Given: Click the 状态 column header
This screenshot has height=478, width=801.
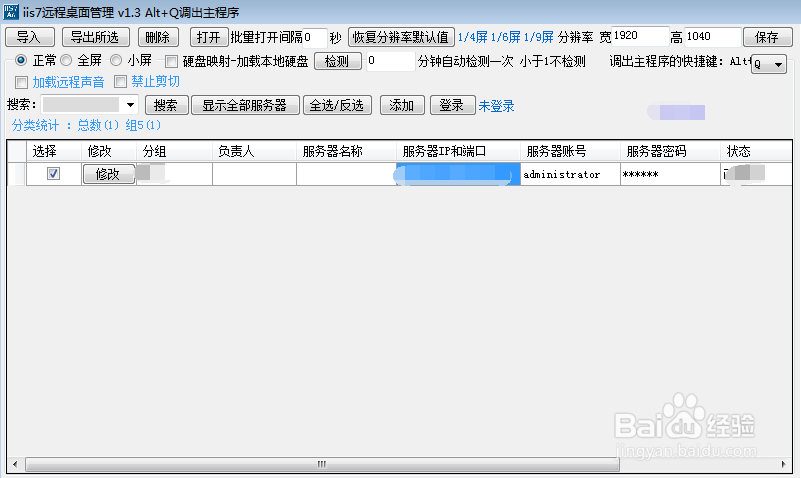Looking at the screenshot, I should [756, 151].
